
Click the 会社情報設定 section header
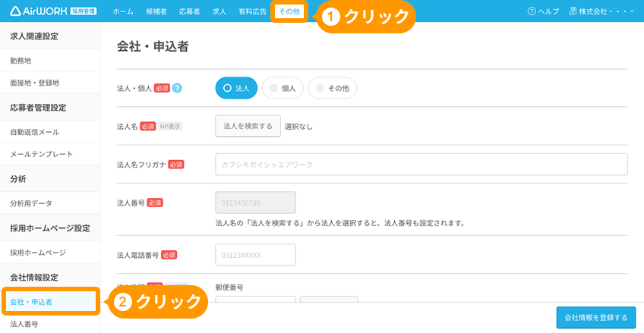34,277
